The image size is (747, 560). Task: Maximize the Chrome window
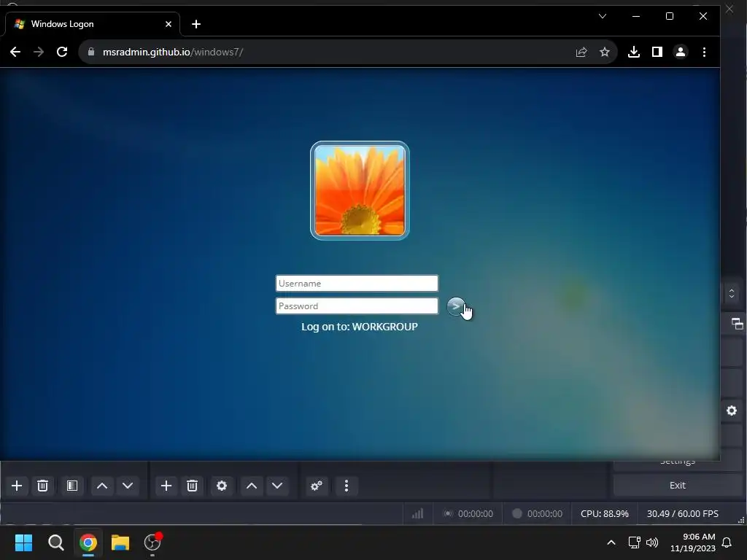(x=670, y=16)
